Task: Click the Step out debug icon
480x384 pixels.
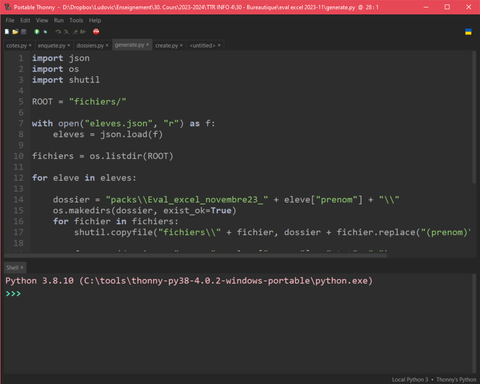Action: [75, 32]
